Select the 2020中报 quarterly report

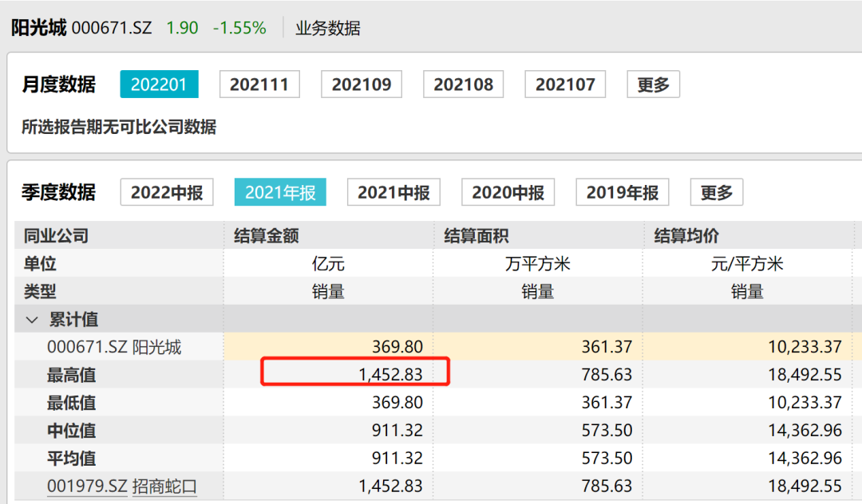point(508,191)
